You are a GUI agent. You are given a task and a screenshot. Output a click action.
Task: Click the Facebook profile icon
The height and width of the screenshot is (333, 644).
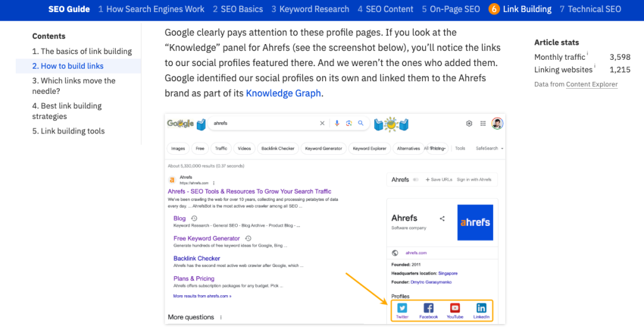point(428,308)
